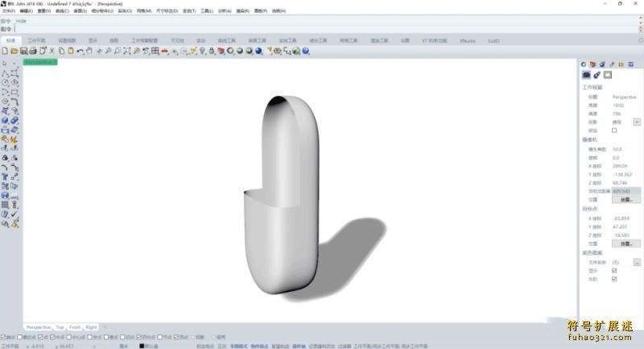Toggle the 灰阶 grayscale checkbox
Image resolution: width=644 pixels, height=349 pixels.
coord(614,279)
